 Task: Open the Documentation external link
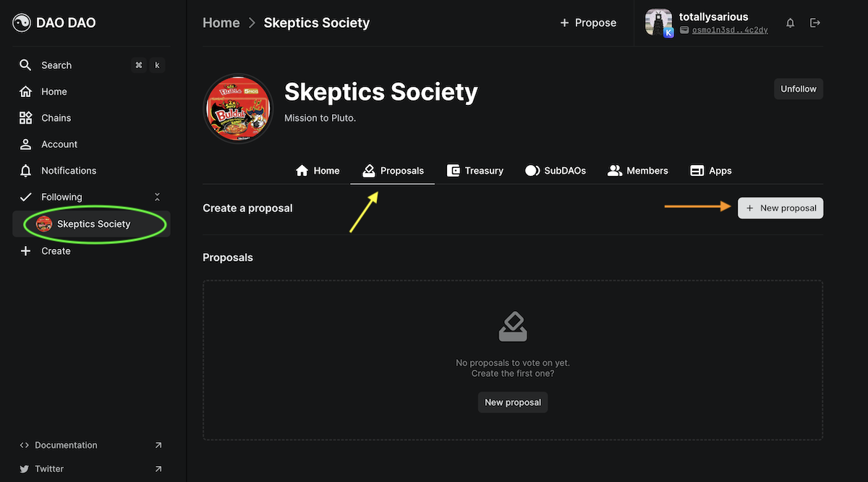pos(66,445)
